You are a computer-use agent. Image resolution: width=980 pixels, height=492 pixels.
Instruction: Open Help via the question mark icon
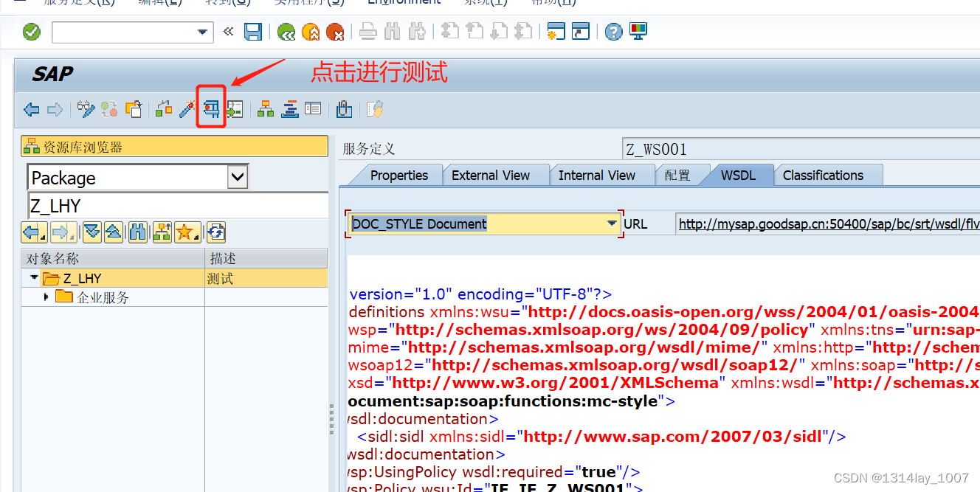point(613,32)
